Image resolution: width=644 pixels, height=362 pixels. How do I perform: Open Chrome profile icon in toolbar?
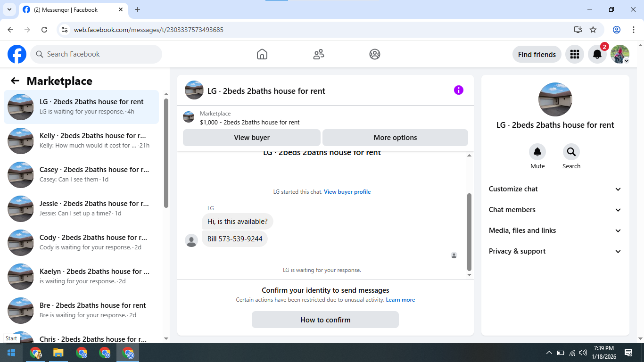pos(617,30)
